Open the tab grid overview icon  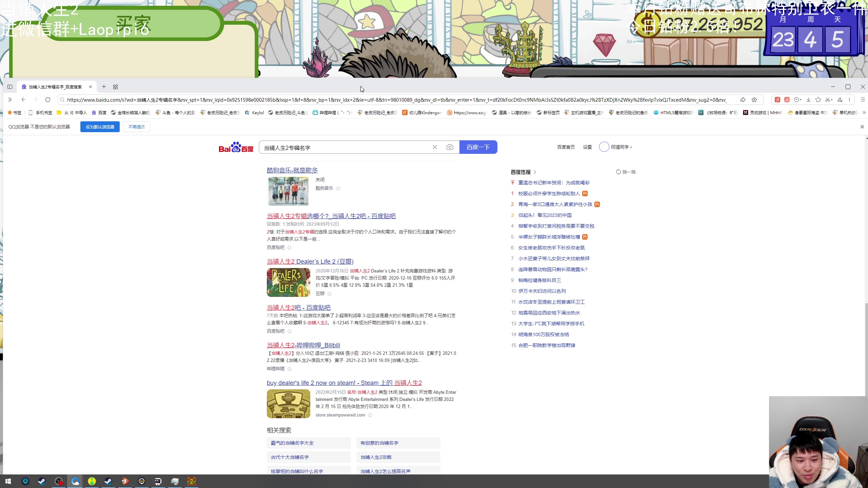tap(116, 87)
